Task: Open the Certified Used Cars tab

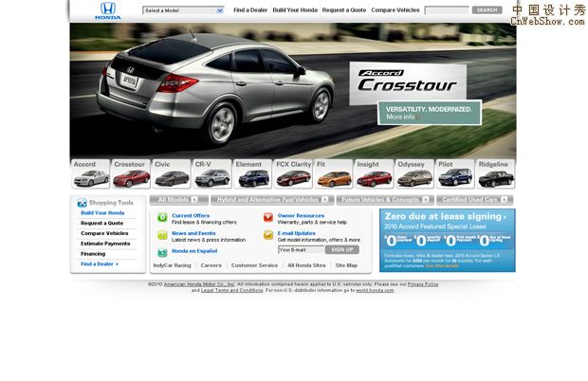Action: [x=475, y=200]
